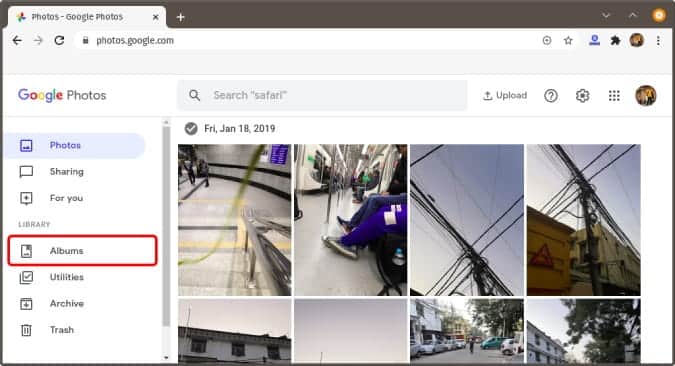The image size is (675, 366).
Task: Click the Upload button
Action: coord(505,95)
